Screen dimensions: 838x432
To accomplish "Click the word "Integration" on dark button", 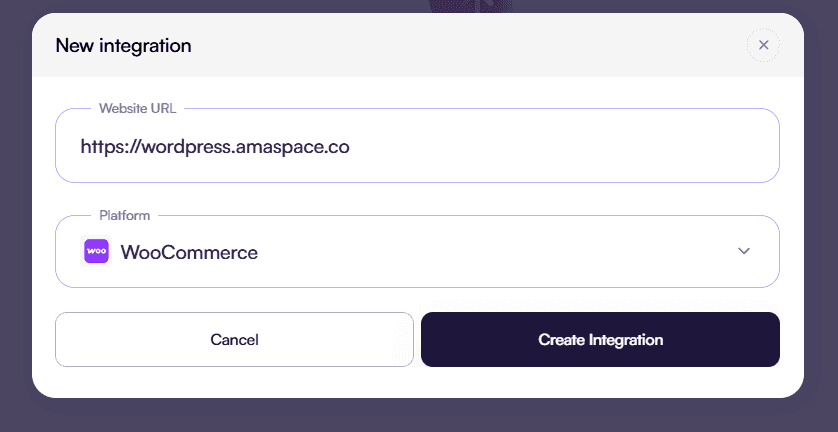I will coord(626,340).
